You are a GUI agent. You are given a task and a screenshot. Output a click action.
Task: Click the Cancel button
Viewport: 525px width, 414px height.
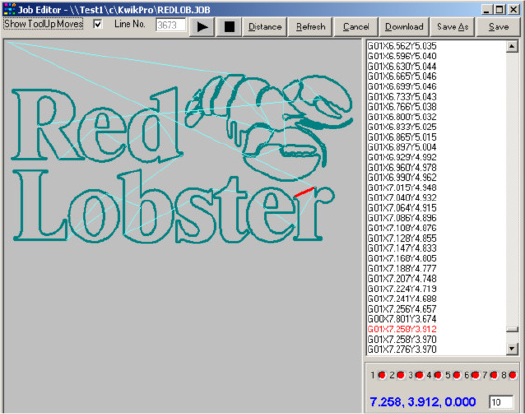(356, 27)
